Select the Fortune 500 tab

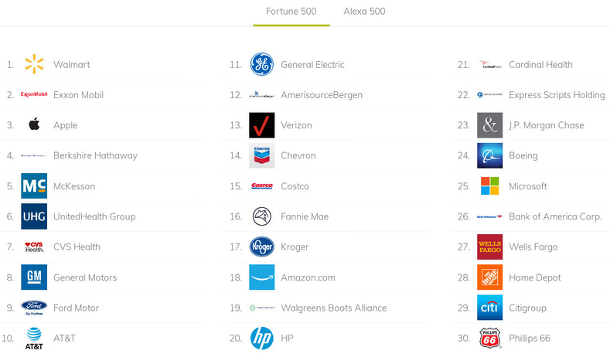291,12
